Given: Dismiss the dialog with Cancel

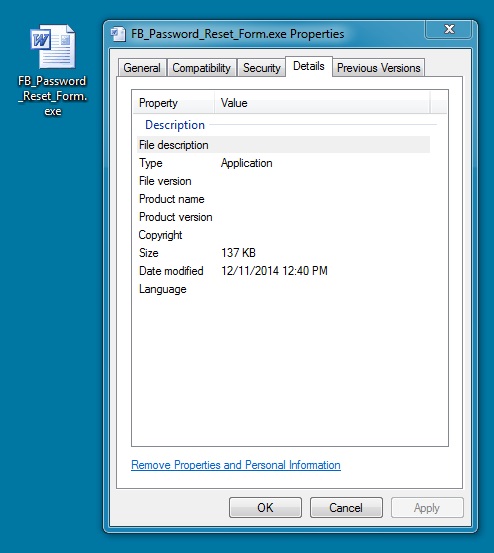Looking at the screenshot, I should tap(346, 508).
